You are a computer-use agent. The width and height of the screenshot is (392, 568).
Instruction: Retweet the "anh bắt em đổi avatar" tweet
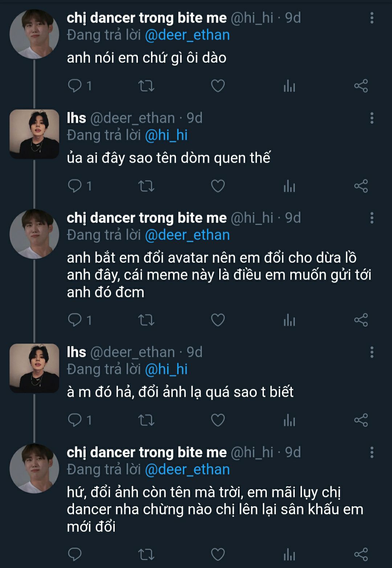(x=146, y=320)
